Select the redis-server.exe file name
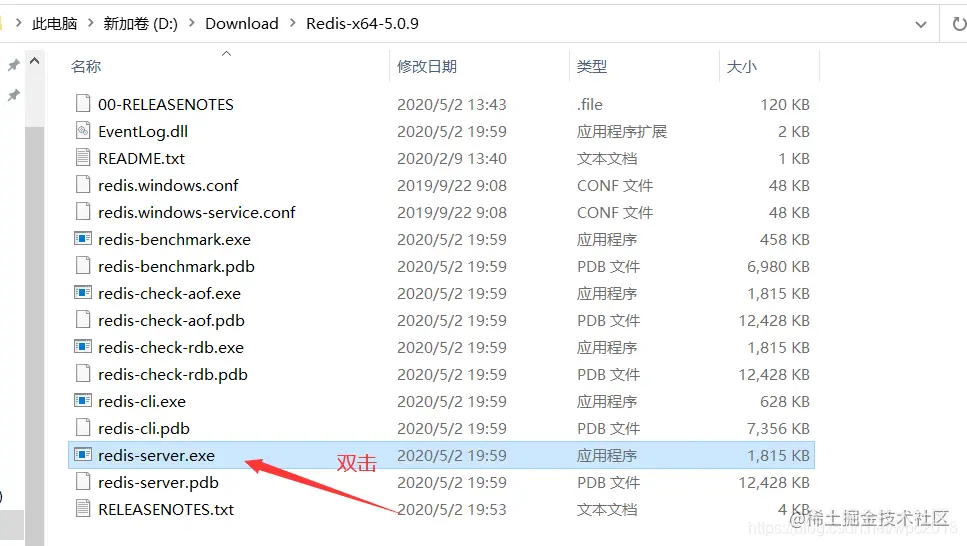 157,455
